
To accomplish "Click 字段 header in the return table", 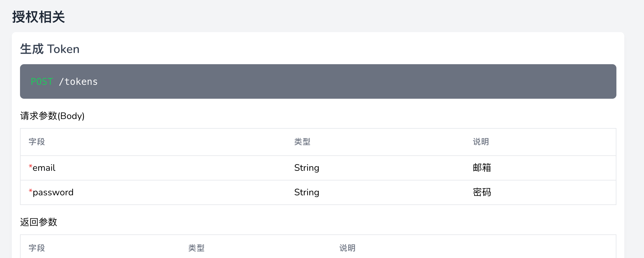I will point(37,248).
